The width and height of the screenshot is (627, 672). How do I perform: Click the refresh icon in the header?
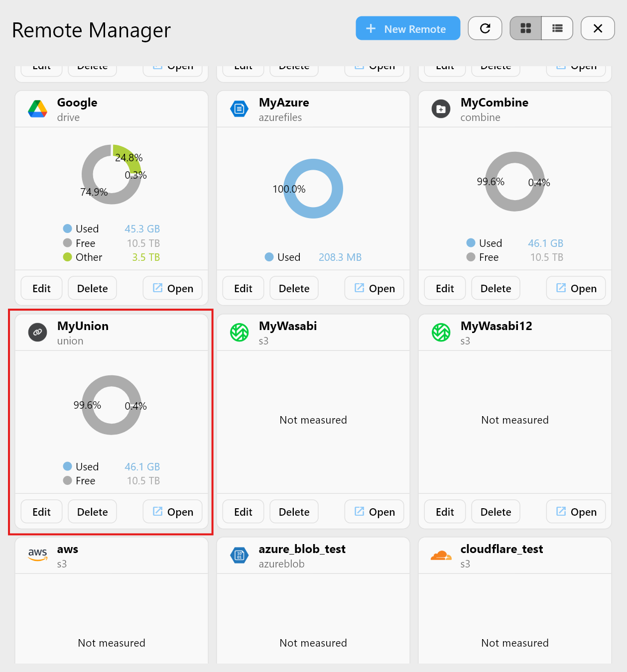485,28
